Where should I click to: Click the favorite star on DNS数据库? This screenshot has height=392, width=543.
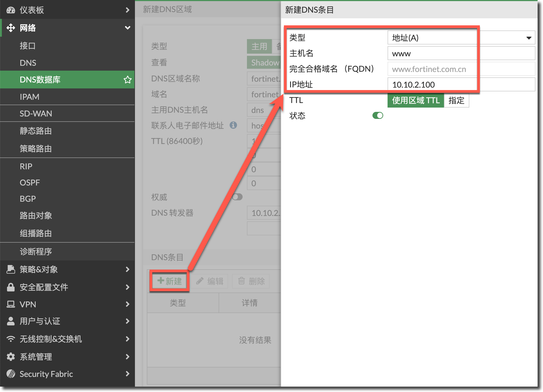click(127, 80)
